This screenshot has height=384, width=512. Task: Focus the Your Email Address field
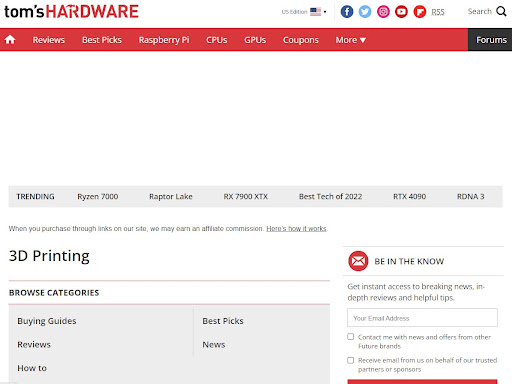pos(422,318)
